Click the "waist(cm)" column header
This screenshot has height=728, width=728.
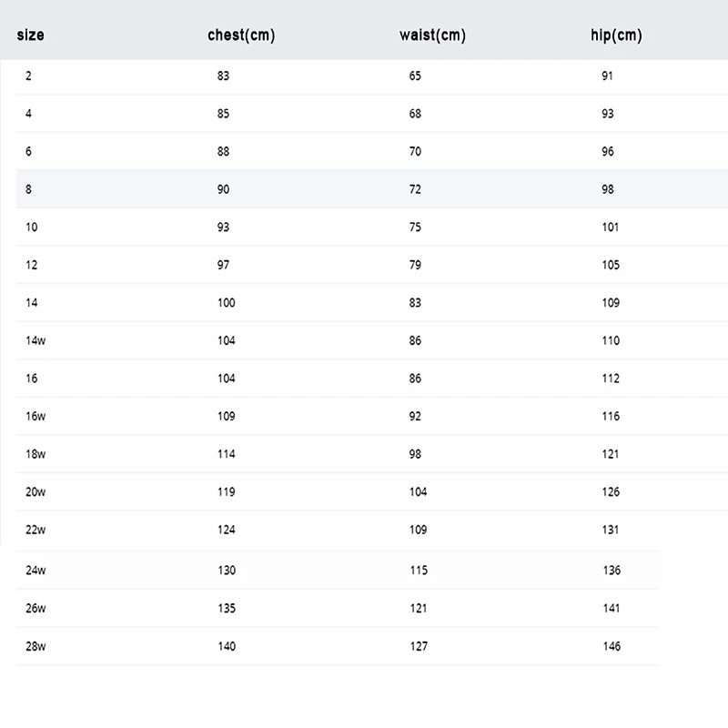(432, 35)
